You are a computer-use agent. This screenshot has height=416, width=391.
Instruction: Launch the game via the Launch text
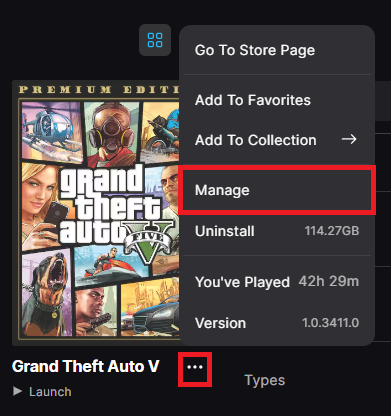click(x=50, y=392)
